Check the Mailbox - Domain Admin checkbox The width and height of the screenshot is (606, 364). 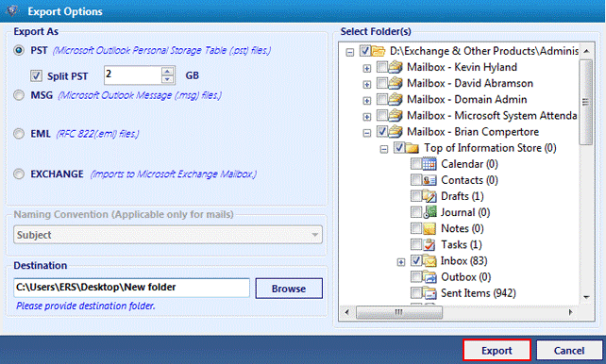pyautogui.click(x=382, y=99)
